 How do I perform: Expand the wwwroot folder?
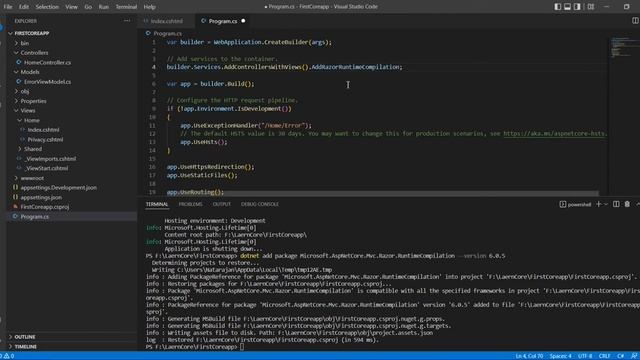point(16,178)
